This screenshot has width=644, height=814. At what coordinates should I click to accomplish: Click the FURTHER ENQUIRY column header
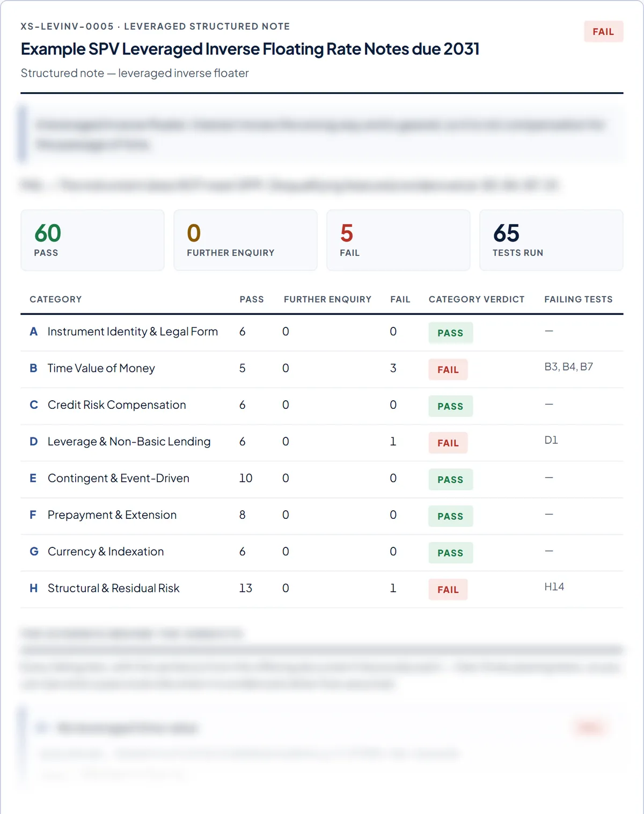point(327,299)
